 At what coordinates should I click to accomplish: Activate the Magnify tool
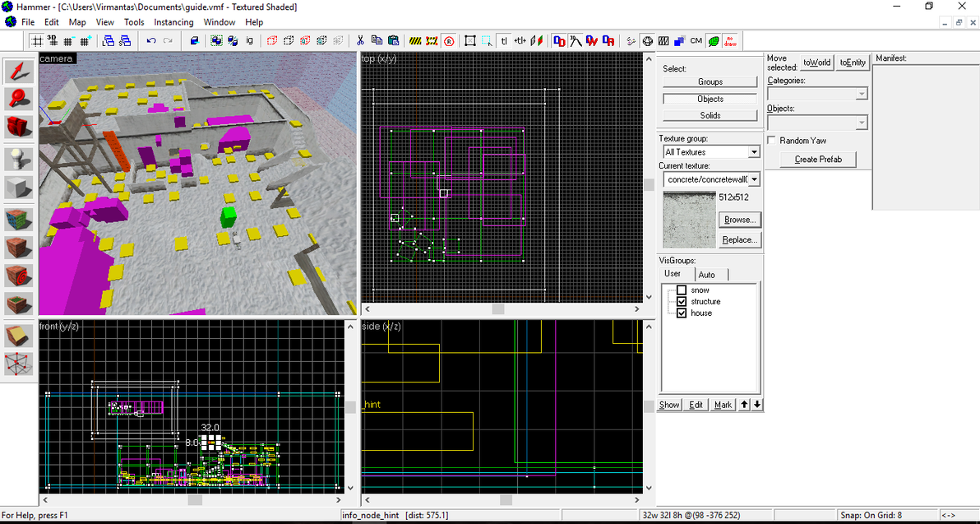19,99
